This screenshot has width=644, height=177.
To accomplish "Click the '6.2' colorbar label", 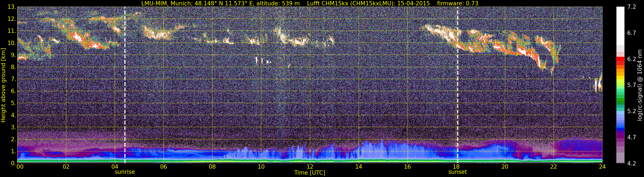I will click(x=632, y=59).
